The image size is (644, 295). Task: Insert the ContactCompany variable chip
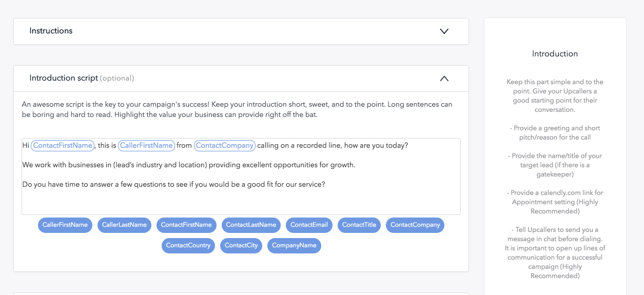(x=415, y=225)
